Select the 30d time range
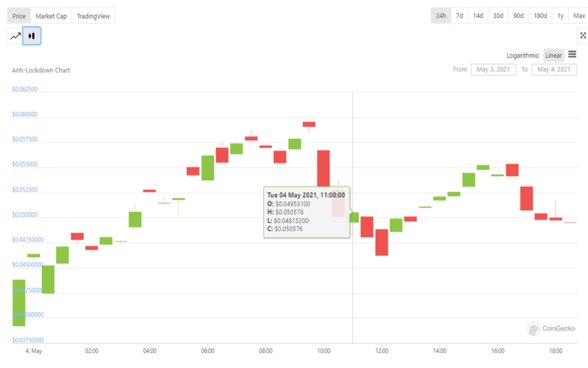 [498, 16]
